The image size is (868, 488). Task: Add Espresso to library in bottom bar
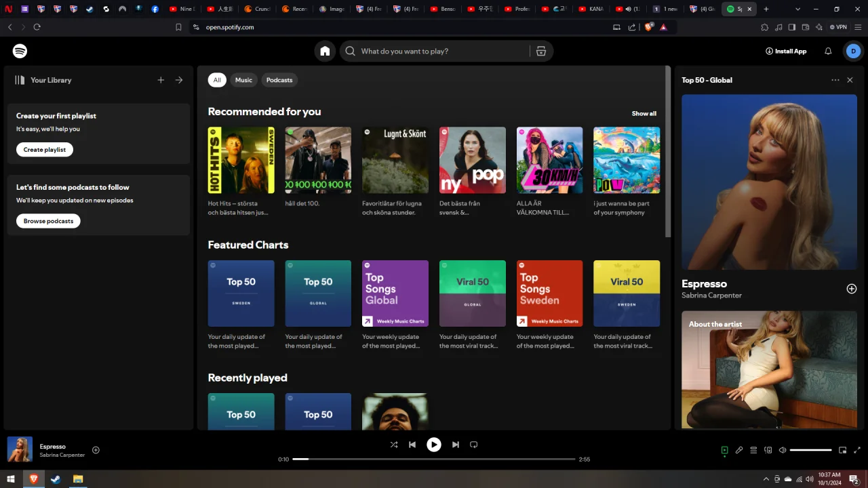pyautogui.click(x=96, y=450)
